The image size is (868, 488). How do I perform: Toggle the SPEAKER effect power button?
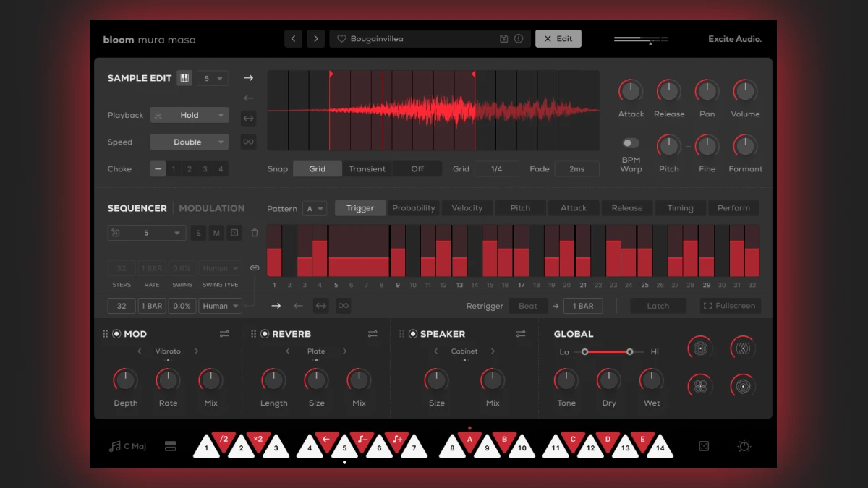[413, 334]
